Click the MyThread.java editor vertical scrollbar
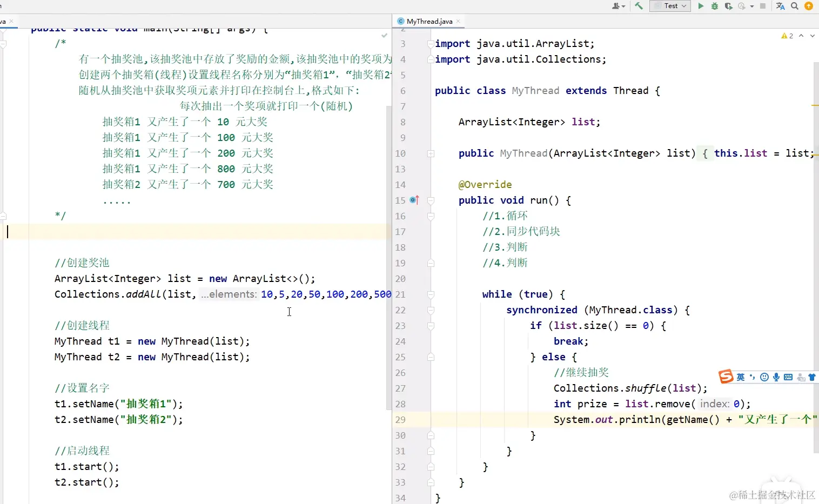 [816, 258]
